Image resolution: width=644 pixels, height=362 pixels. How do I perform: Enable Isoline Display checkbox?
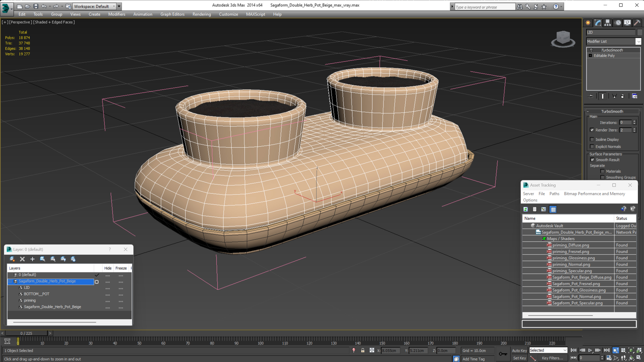coord(592,139)
